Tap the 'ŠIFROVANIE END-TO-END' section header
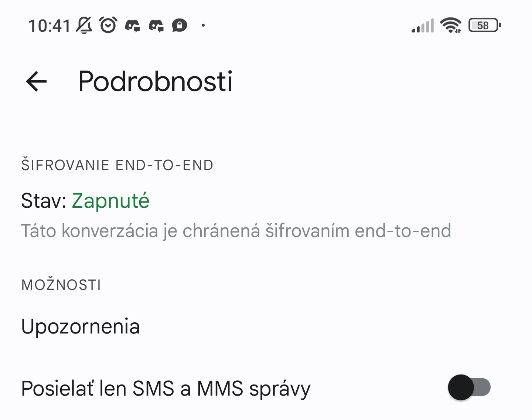This screenshot has height=420, width=532. point(117,165)
